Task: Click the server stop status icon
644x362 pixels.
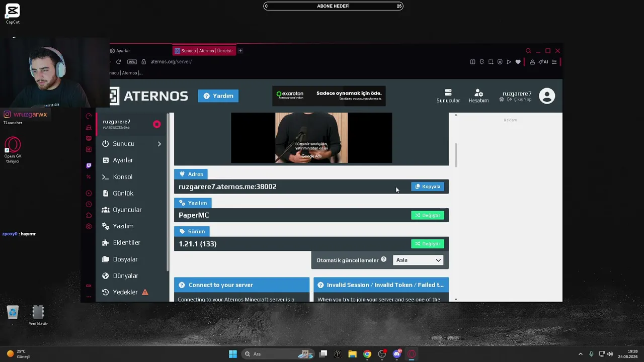Action: coord(157,124)
